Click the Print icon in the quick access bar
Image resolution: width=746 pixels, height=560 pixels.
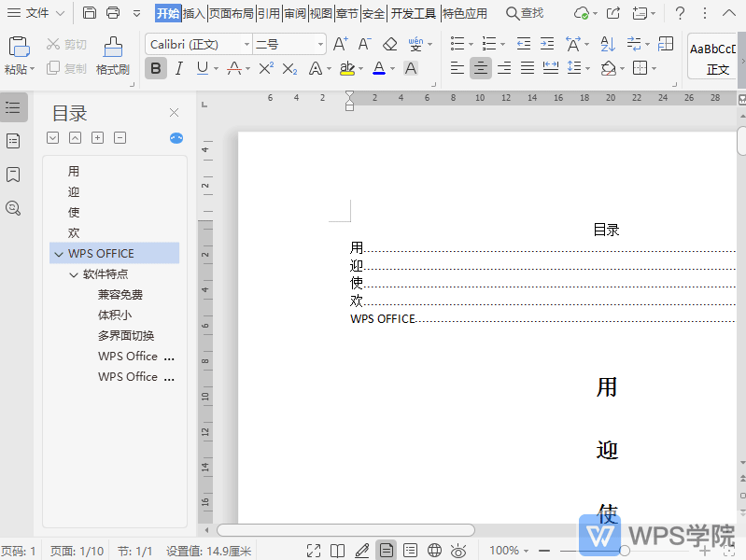113,13
